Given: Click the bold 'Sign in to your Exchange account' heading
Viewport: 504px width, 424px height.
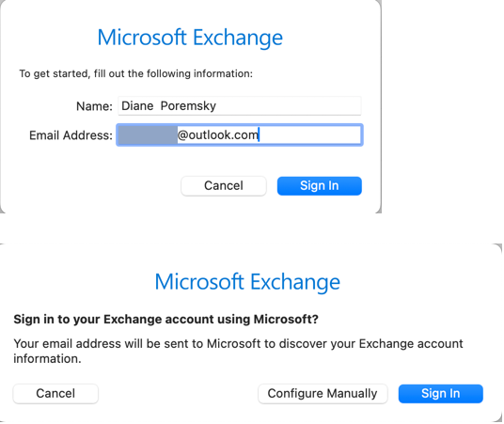Looking at the screenshot, I should (x=165, y=320).
